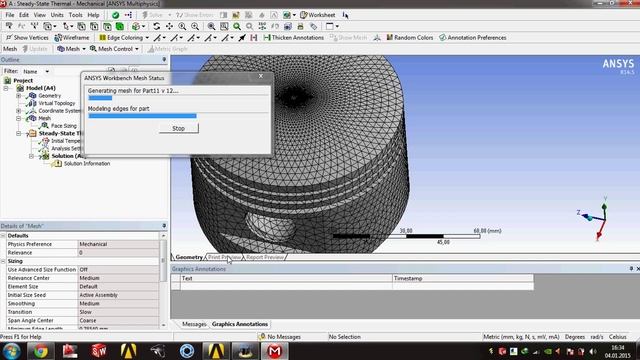Click the Modeling edges progress bar

tap(178, 116)
